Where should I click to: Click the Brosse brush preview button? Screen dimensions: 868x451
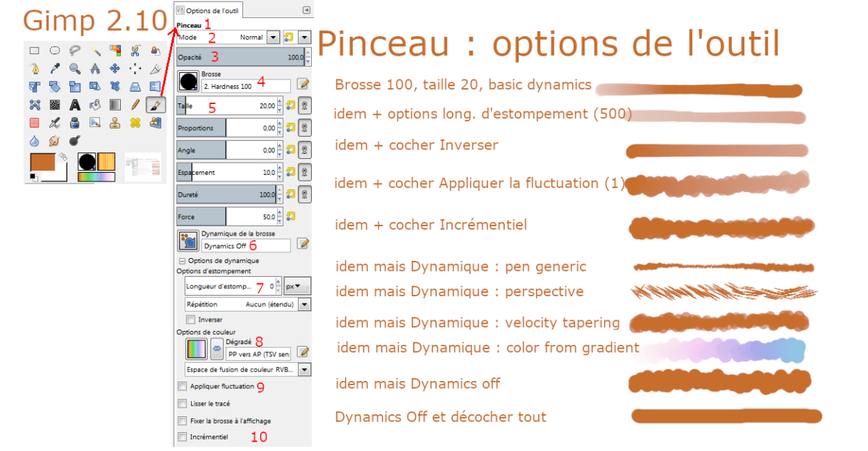coord(189,81)
